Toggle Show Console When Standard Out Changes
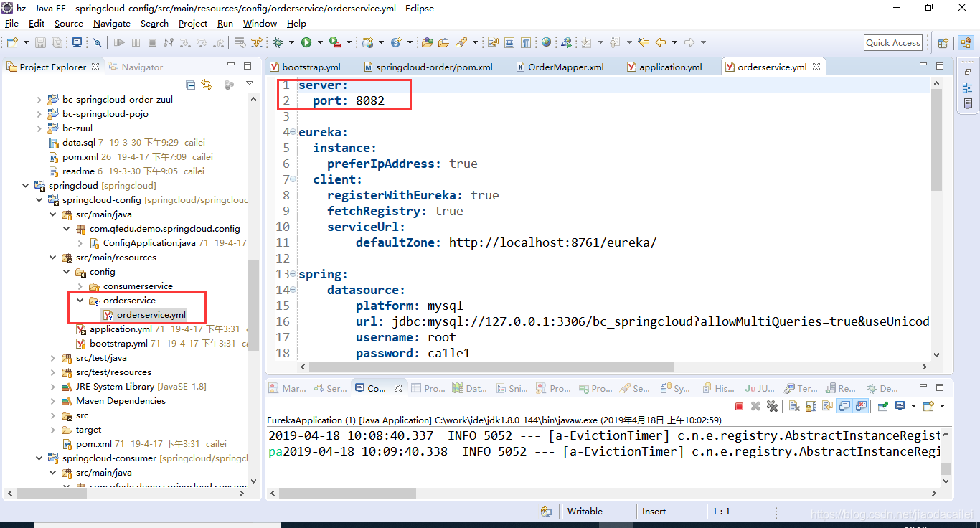The height and width of the screenshot is (528, 980). [844, 406]
